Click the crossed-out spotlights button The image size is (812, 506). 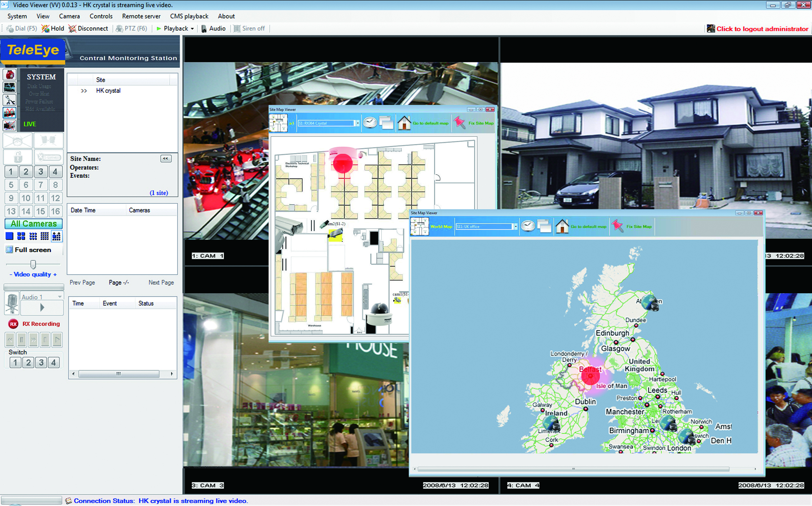tap(49, 140)
